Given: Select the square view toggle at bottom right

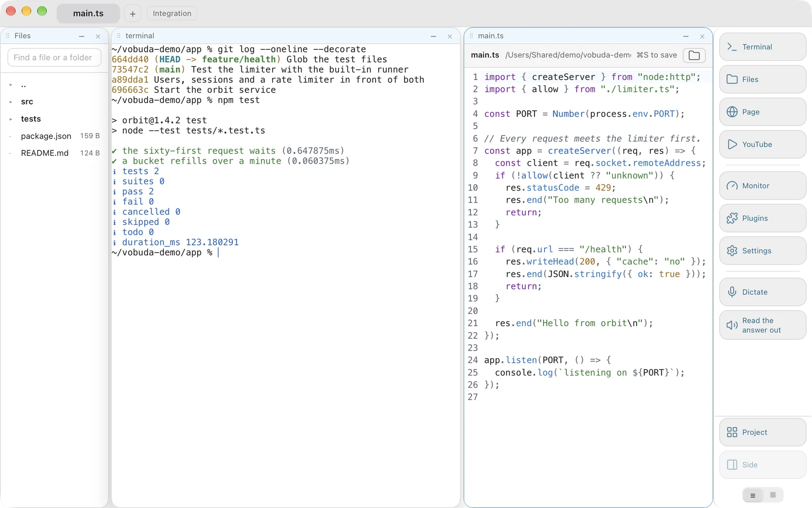Looking at the screenshot, I should (773, 495).
